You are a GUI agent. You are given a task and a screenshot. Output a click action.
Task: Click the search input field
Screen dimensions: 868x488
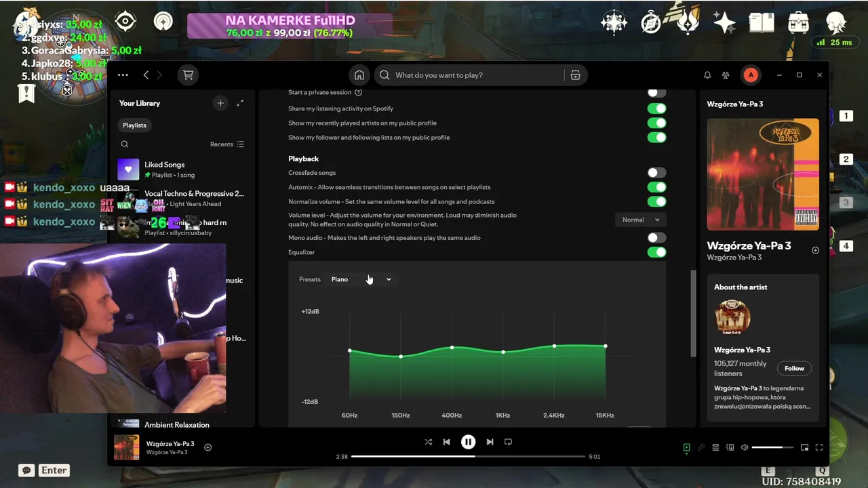[x=471, y=75]
